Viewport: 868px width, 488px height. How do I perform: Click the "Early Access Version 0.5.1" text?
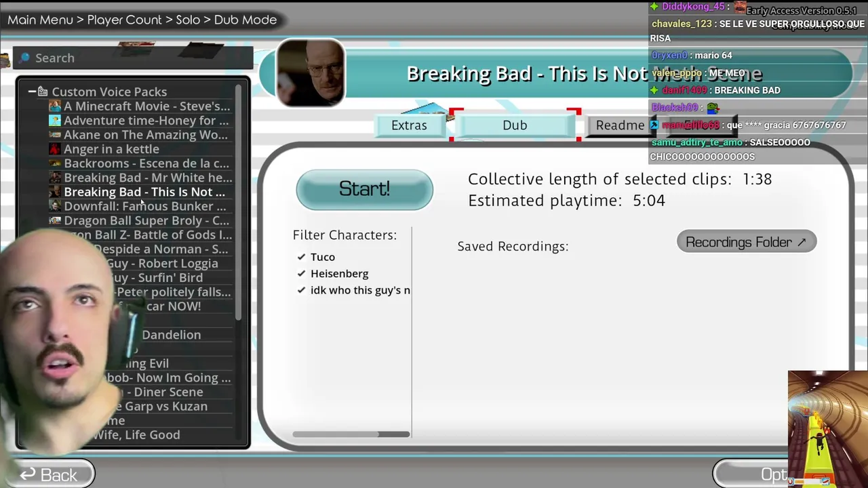point(801,11)
